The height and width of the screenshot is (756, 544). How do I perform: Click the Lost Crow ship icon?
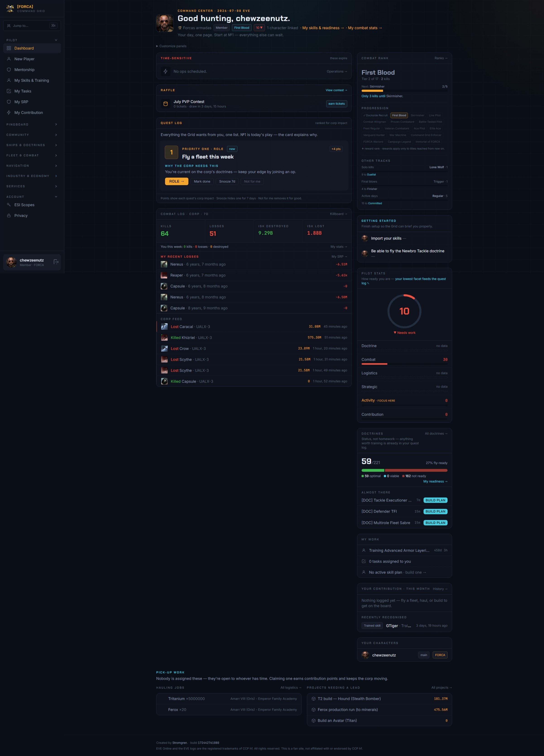pos(164,349)
